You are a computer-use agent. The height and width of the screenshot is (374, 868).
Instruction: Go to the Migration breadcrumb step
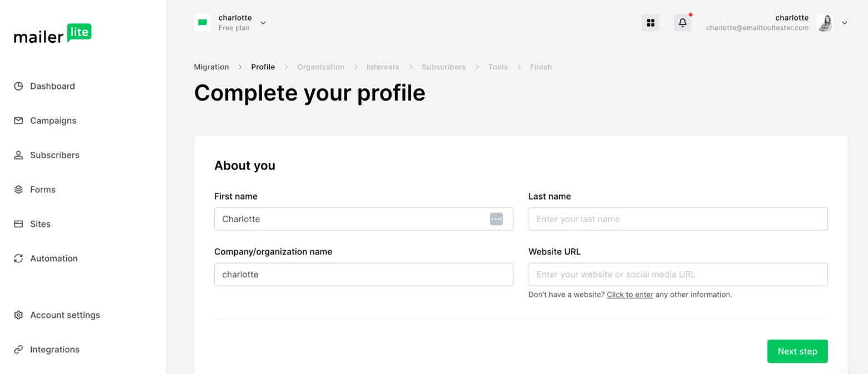point(211,67)
